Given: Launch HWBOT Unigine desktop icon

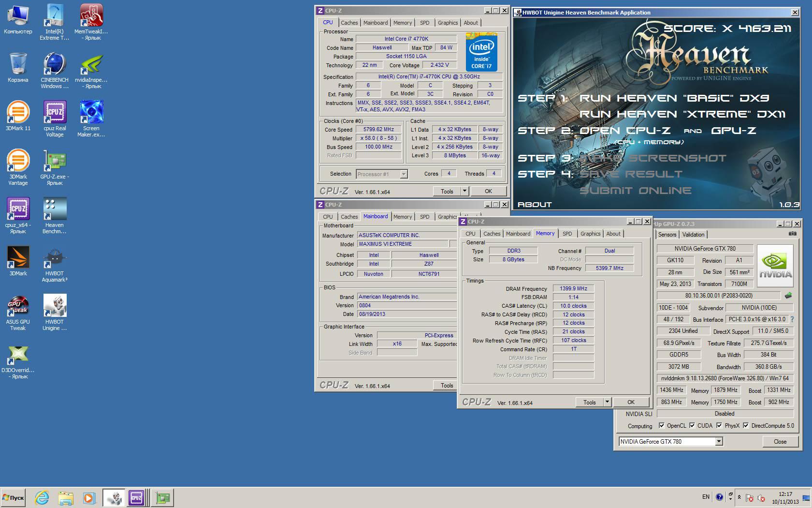Looking at the screenshot, I should click(55, 313).
